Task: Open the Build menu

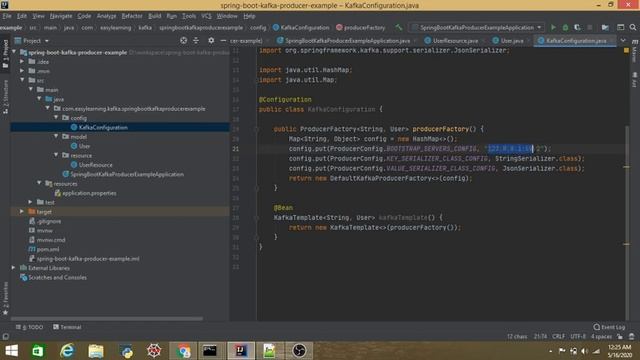Action: (x=154, y=16)
